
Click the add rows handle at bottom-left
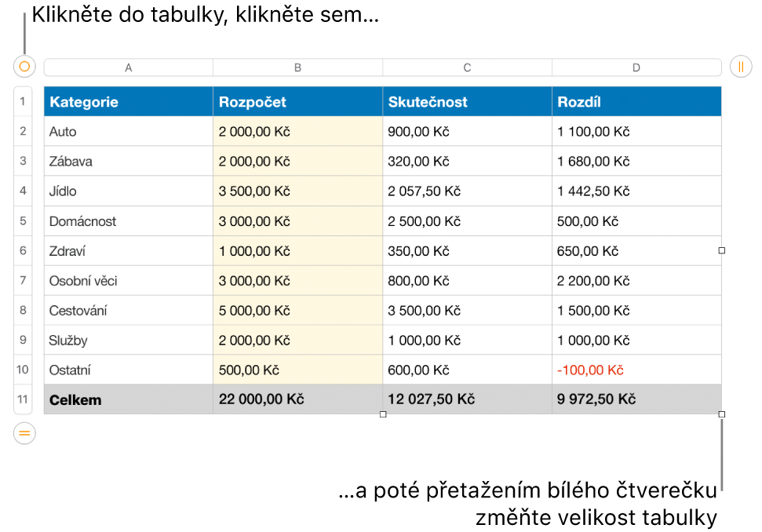[24, 433]
